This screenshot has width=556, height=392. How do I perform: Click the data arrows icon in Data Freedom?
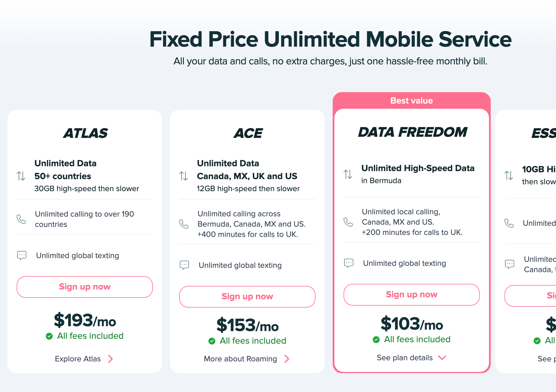[348, 174]
